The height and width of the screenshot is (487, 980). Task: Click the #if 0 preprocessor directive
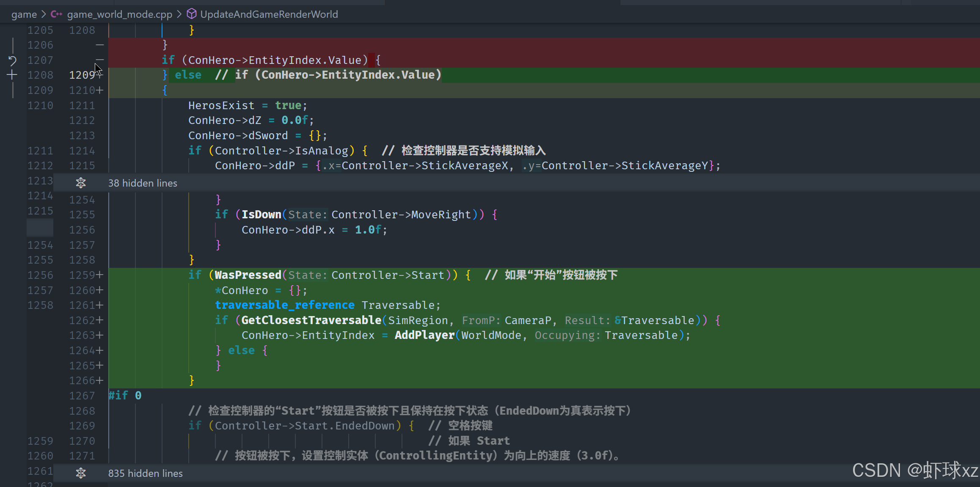[x=125, y=396]
